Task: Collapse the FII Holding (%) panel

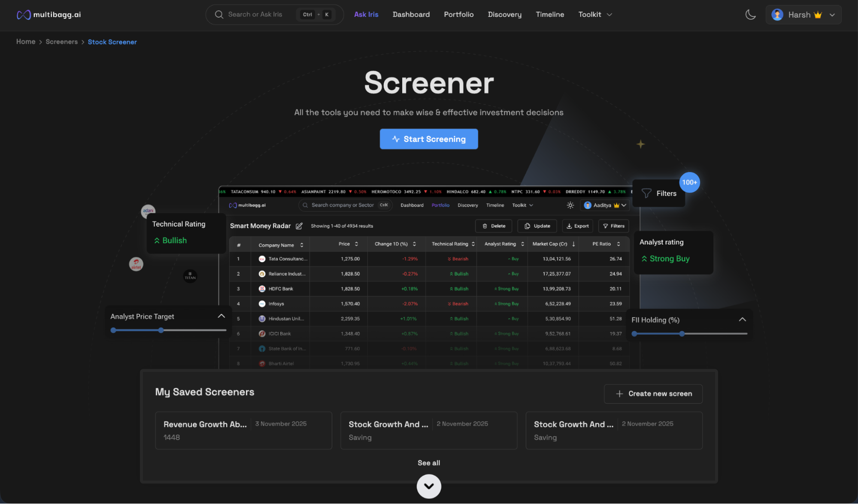Action: (x=742, y=320)
